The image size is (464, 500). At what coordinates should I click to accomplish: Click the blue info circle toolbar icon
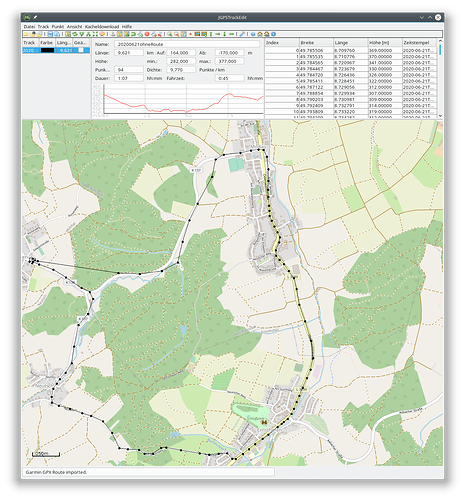point(273,34)
